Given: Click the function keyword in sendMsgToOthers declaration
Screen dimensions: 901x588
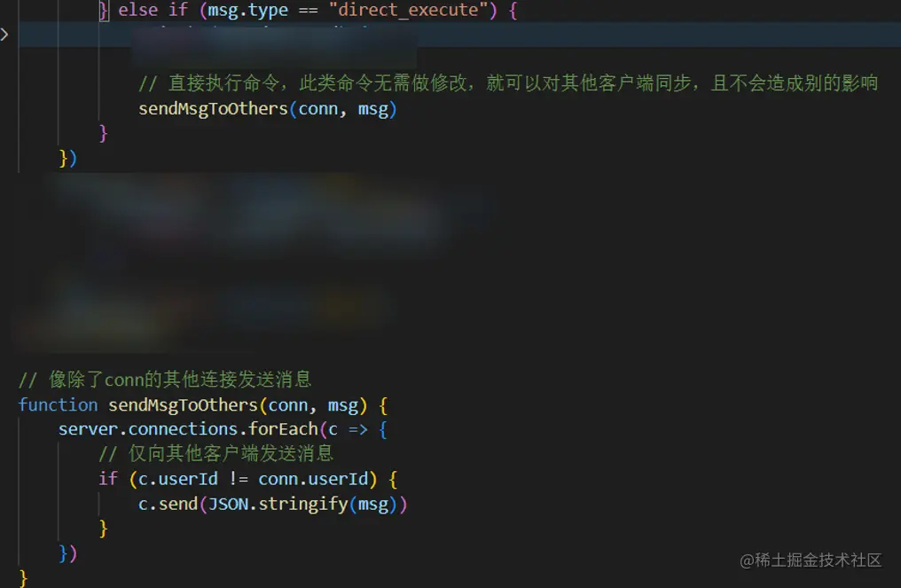Looking at the screenshot, I should tap(58, 404).
